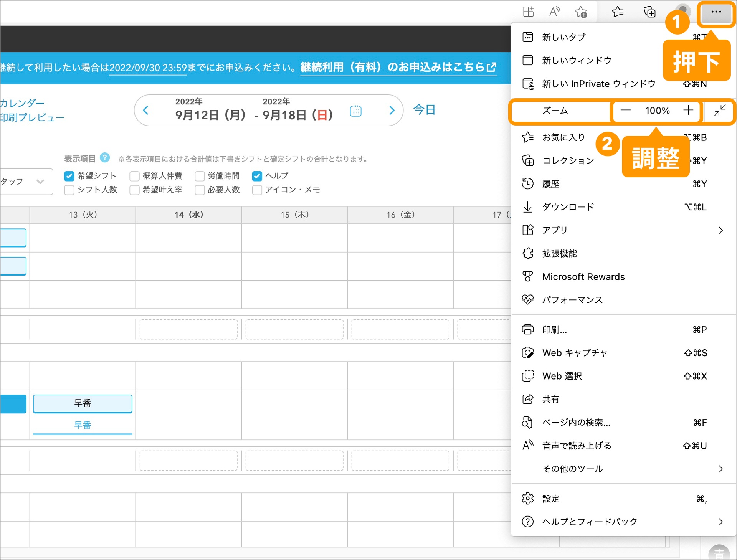Open 設定 from the browser menu
This screenshot has width=737, height=560.
(x=550, y=499)
